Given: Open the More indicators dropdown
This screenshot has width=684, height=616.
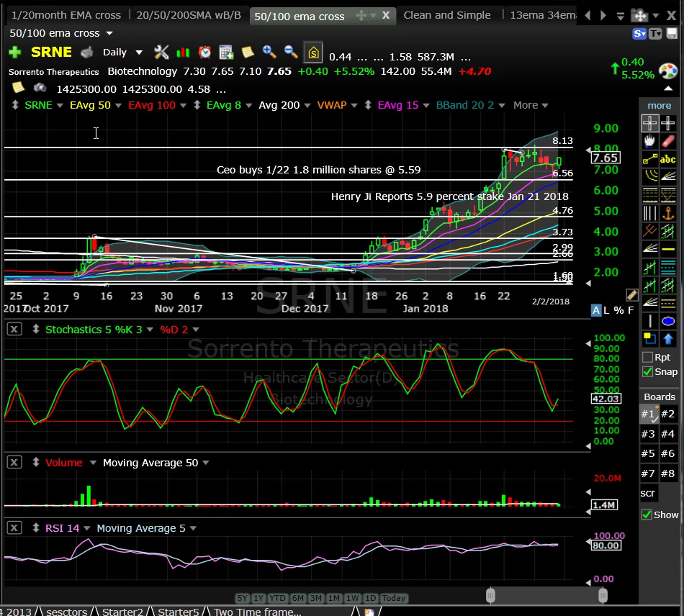Looking at the screenshot, I should (x=531, y=105).
